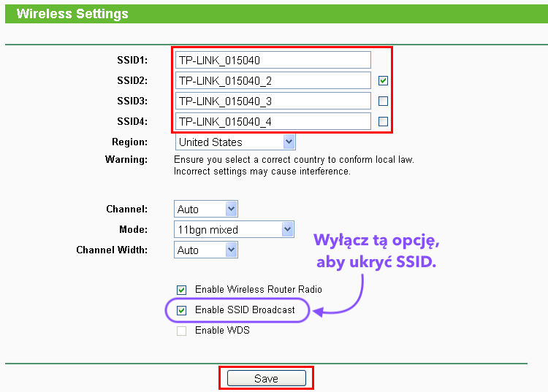
Task: Select the SSID4 text field
Action: 273,121
